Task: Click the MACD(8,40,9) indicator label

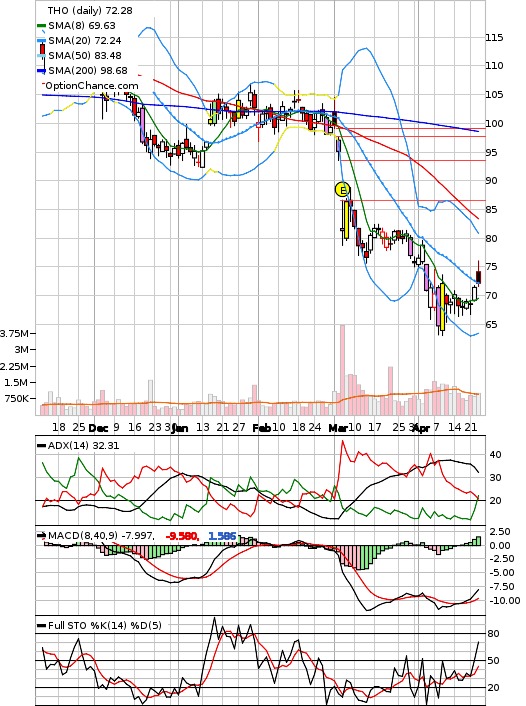Action: tap(101, 536)
